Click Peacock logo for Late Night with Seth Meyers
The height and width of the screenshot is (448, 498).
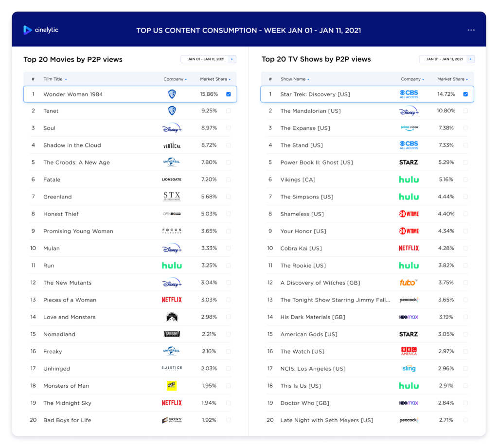pos(409,420)
